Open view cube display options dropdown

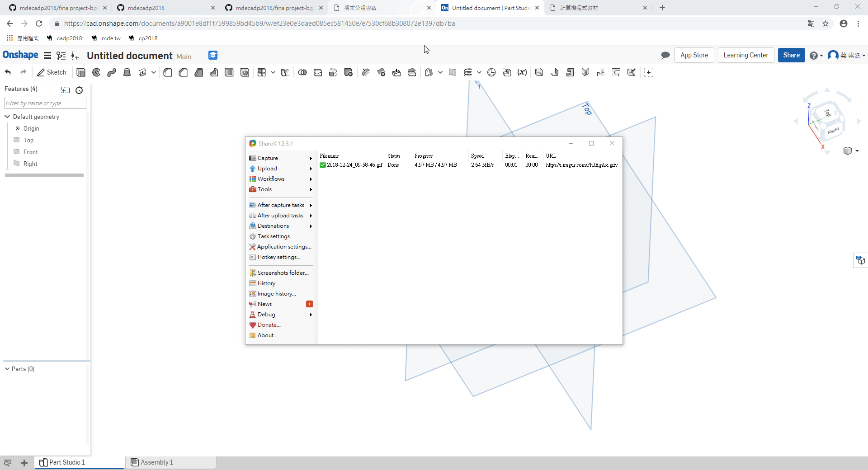857,151
